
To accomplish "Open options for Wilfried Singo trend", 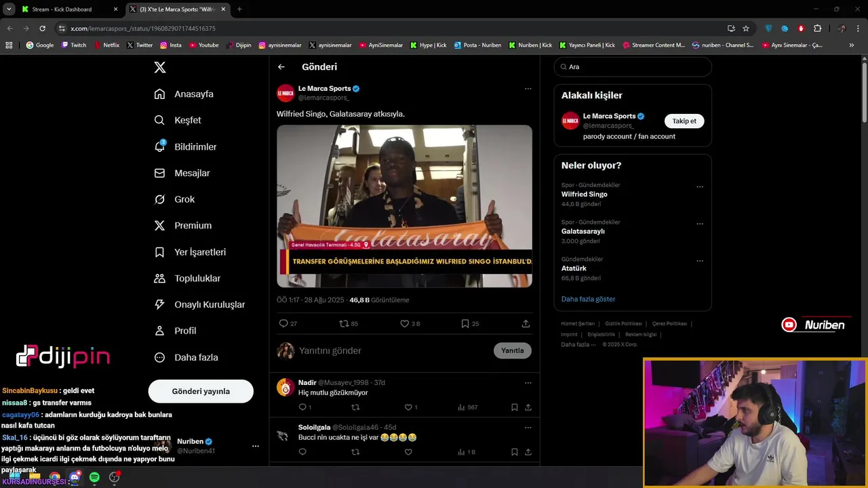I will click(700, 187).
